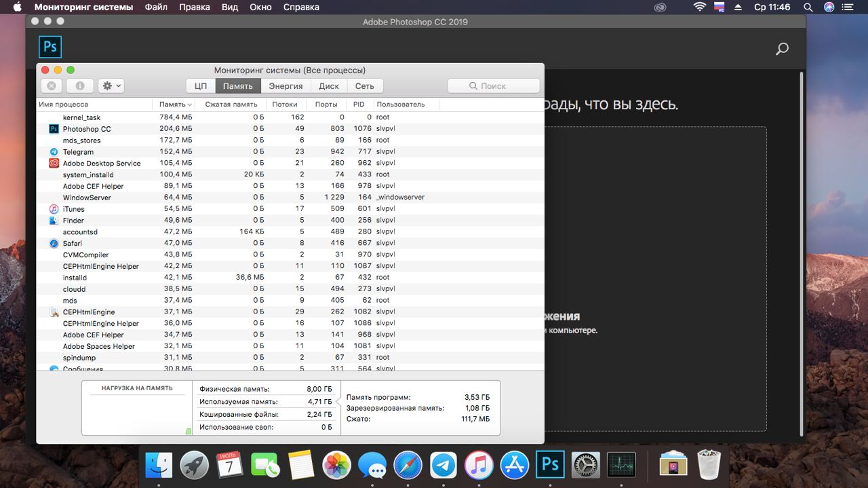This screenshot has height=488, width=868.
Task: Toggle sort on Память column header
Action: [x=174, y=105]
